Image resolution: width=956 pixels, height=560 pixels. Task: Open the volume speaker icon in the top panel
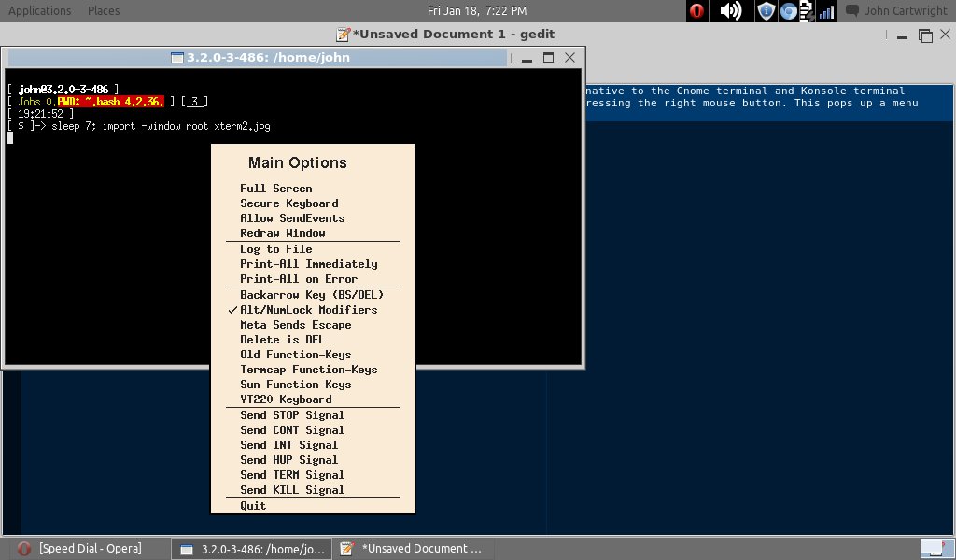730,11
